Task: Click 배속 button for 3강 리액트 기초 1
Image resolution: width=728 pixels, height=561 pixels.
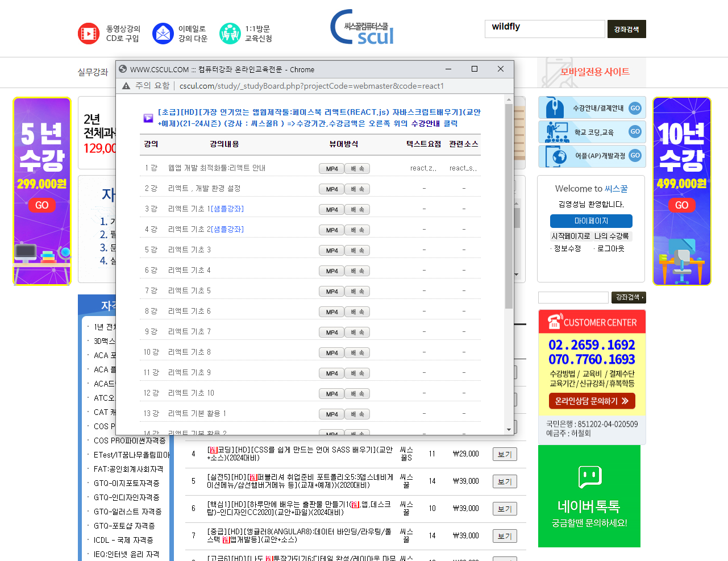Action: pyautogui.click(x=357, y=210)
